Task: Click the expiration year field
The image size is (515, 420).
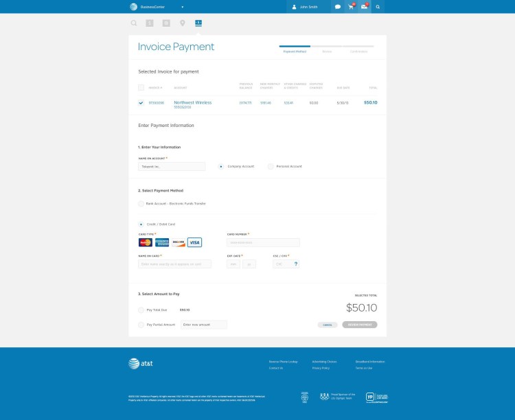Action: (x=249, y=264)
